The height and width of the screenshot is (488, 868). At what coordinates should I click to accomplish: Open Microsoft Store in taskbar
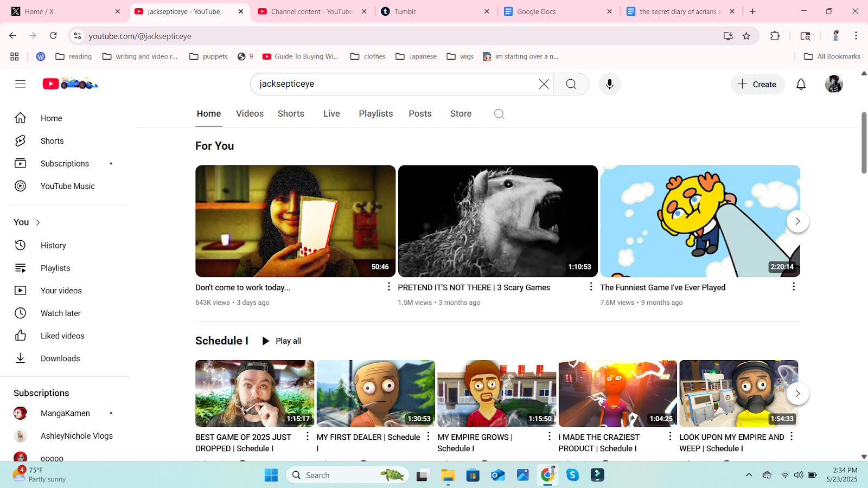click(473, 475)
